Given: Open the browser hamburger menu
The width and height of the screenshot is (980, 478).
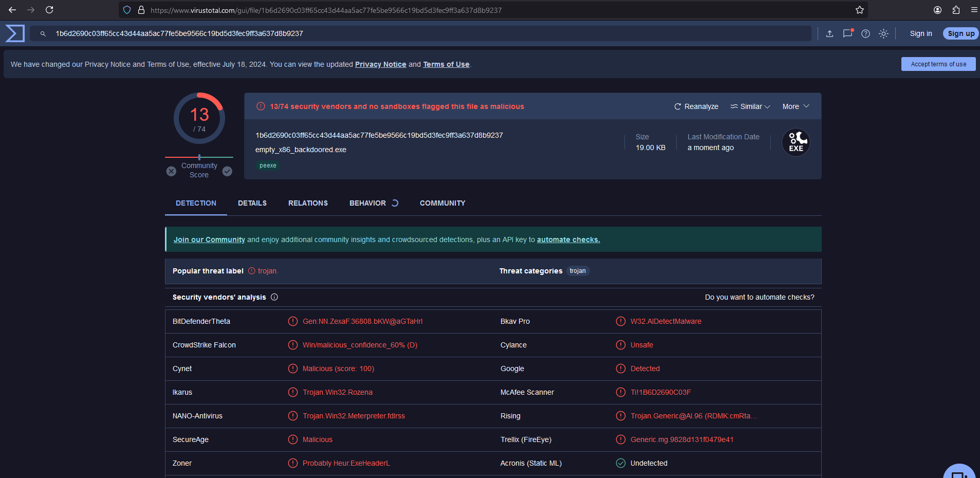Looking at the screenshot, I should click(974, 10).
